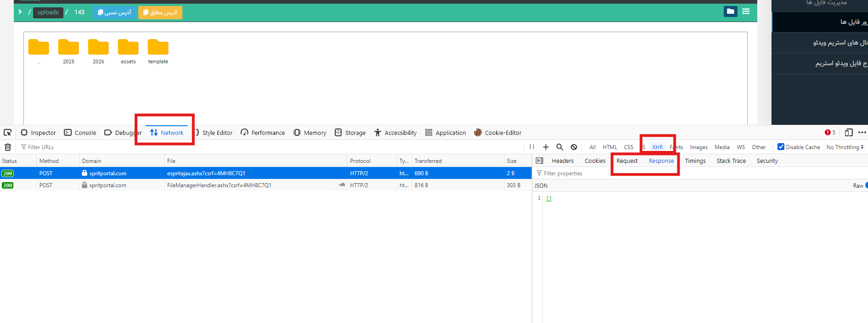This screenshot has height=323, width=868.
Task: Open the Headers tab in details
Action: tap(562, 161)
